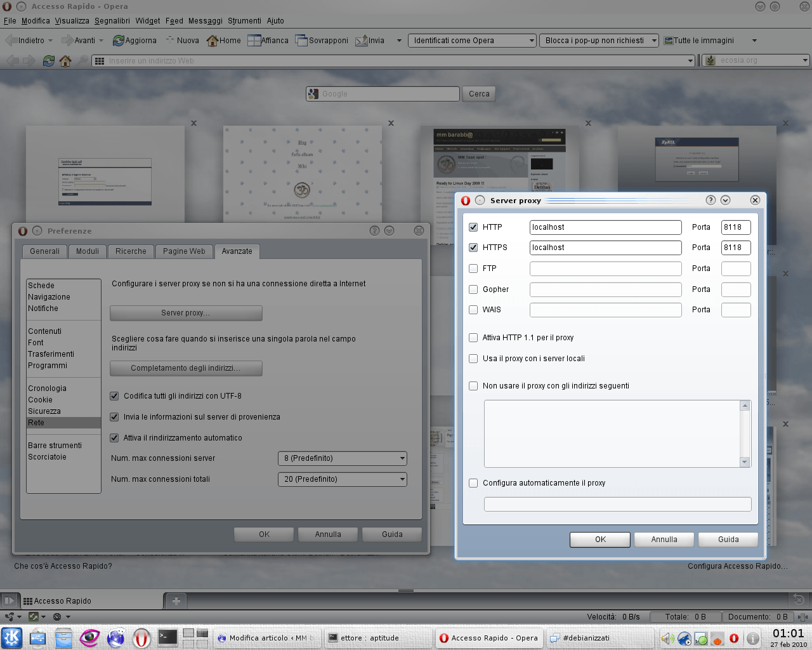Click Completamento degli indirizzi button
The width and height of the screenshot is (812, 650).
point(186,368)
